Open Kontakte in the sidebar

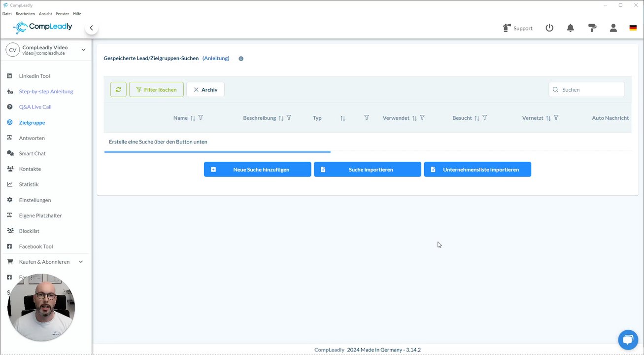coord(30,169)
